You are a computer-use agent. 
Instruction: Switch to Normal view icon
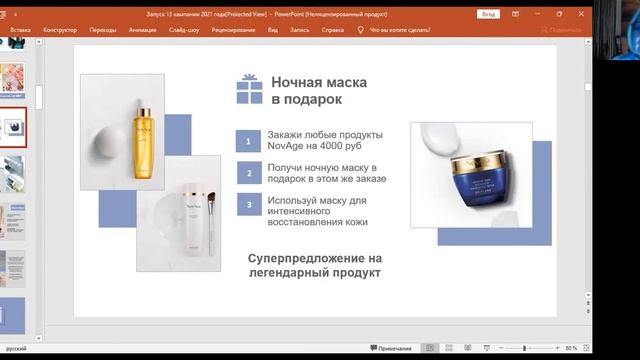(x=430, y=348)
